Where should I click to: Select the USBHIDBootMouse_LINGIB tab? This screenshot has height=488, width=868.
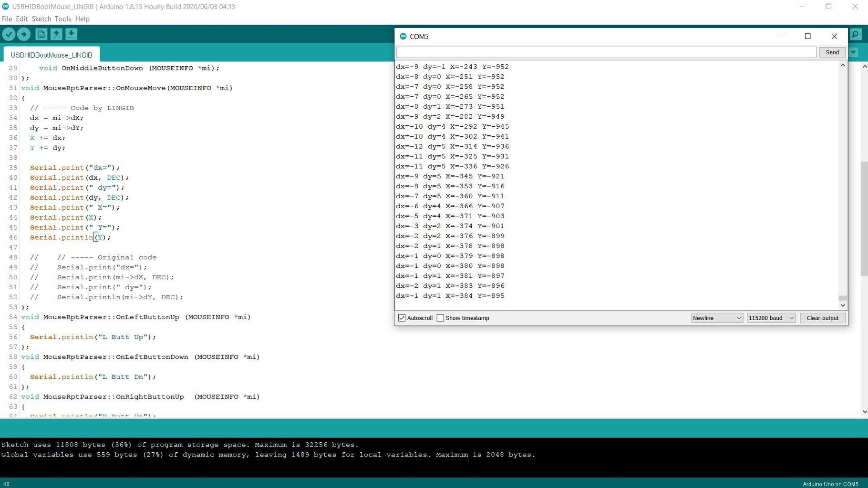(51, 55)
